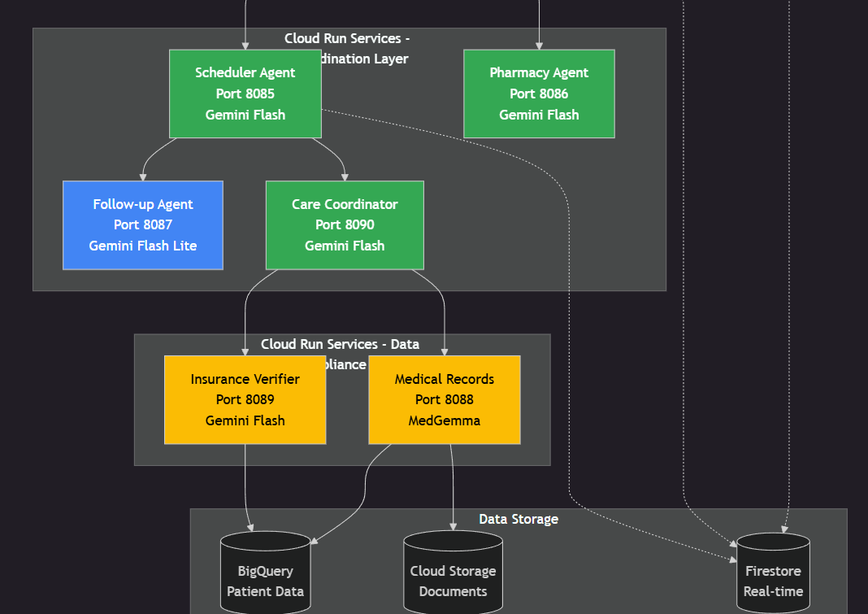The image size is (868, 614).
Task: Click 'Port 8089' in Insurance Verifier
Action: [x=245, y=399]
